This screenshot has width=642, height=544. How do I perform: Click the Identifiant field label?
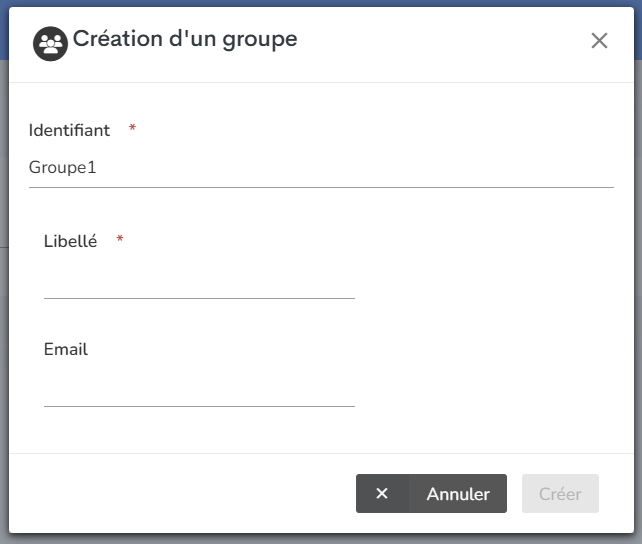tap(69, 130)
